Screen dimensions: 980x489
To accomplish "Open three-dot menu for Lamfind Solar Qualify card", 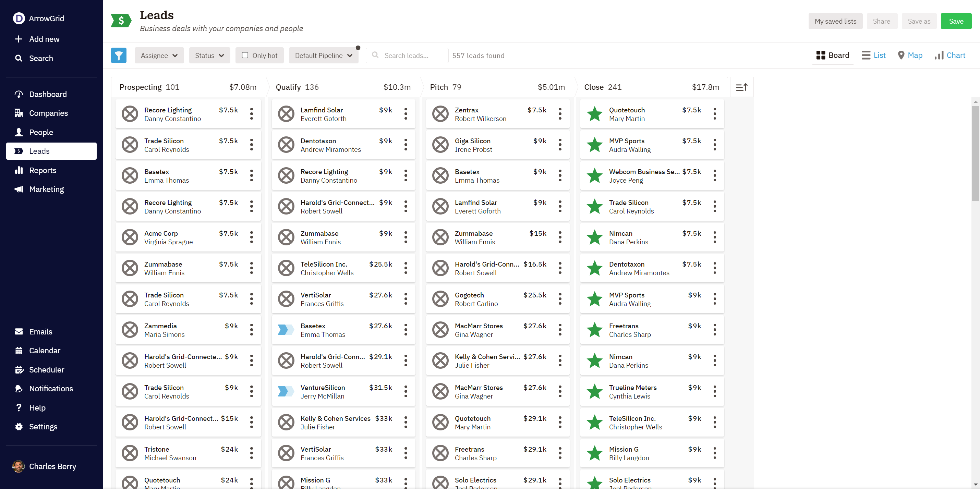I will (x=406, y=114).
